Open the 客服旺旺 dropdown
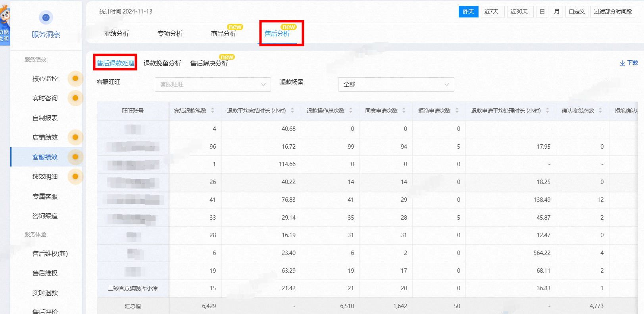The height and width of the screenshot is (314, 644). click(213, 84)
